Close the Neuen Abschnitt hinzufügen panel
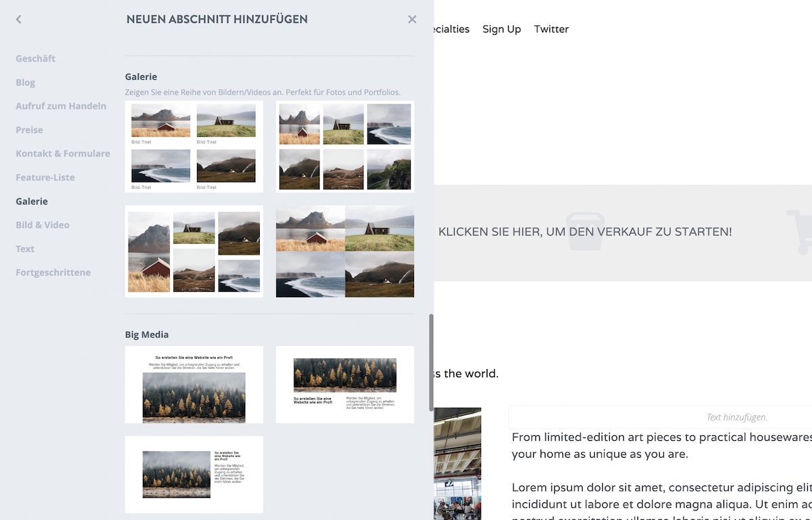This screenshot has width=812, height=520. [412, 20]
